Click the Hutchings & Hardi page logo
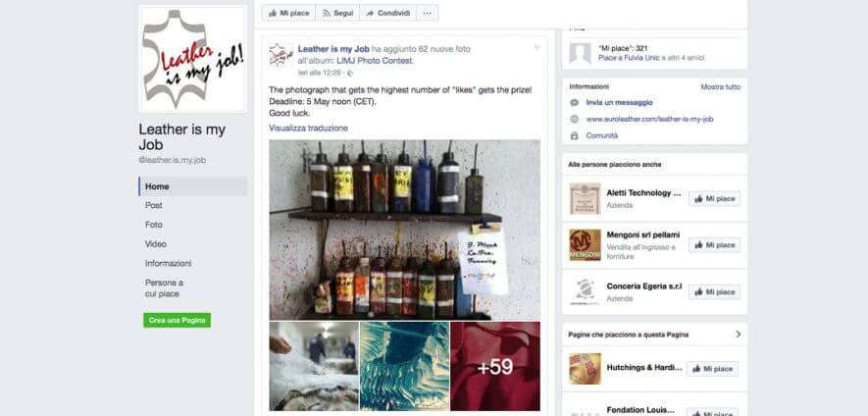 coord(586,368)
